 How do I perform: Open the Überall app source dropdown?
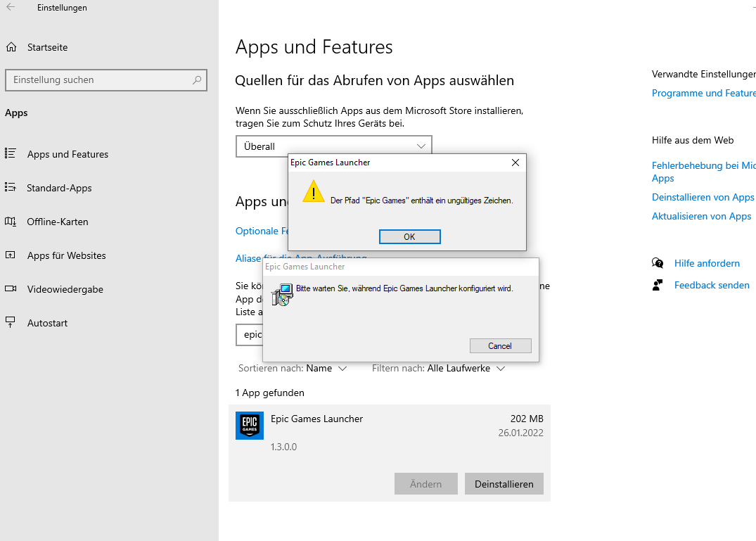(333, 146)
